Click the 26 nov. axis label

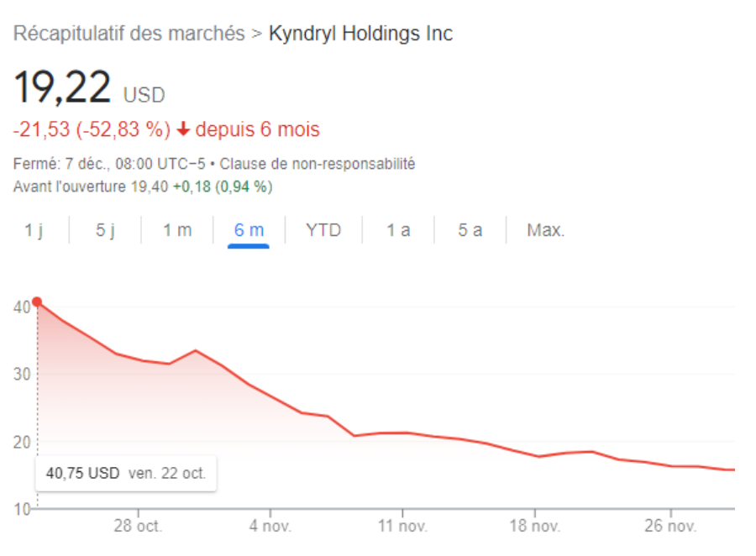tap(670, 527)
